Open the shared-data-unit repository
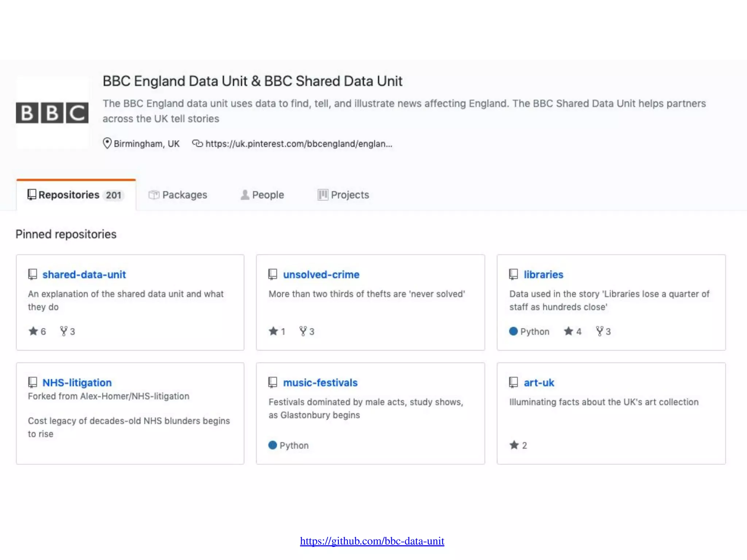 [84, 275]
